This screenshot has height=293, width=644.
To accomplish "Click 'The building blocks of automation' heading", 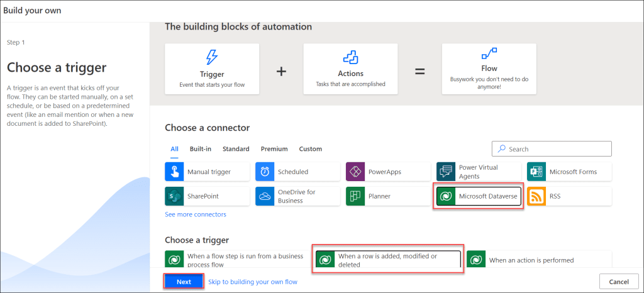I will pyautogui.click(x=238, y=26).
